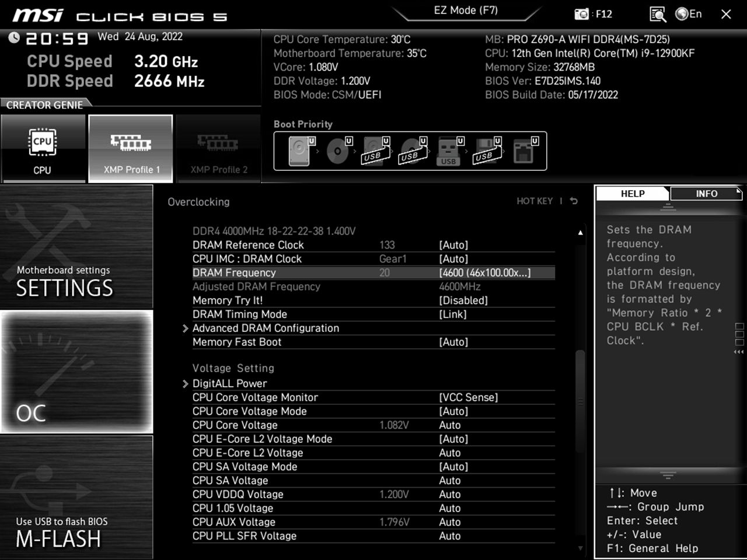Switch to EZ Mode

click(465, 10)
